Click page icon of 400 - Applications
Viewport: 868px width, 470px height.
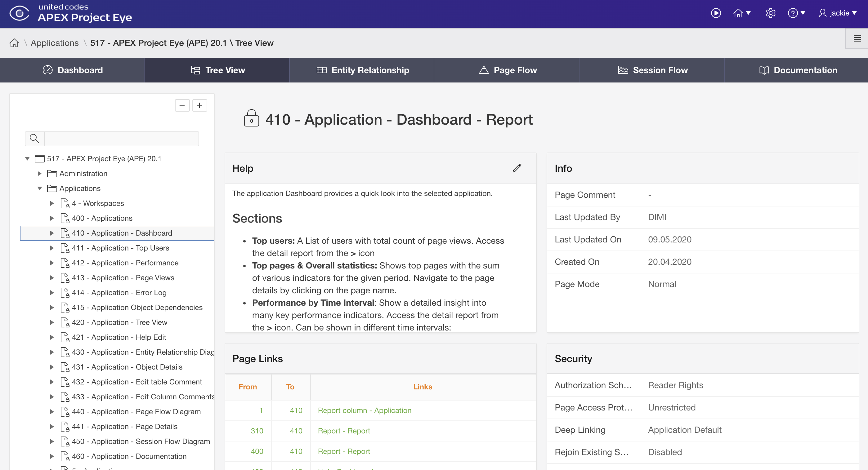[65, 218]
